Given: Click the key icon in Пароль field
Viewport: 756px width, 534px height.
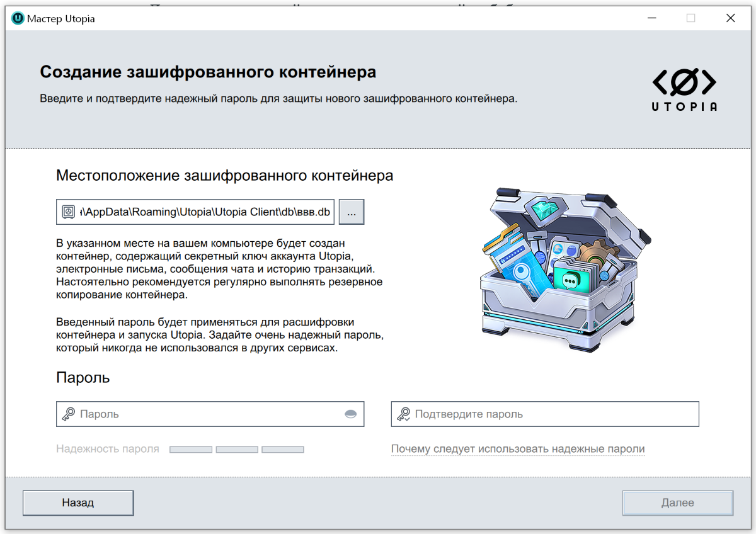Looking at the screenshot, I should tap(68, 414).
